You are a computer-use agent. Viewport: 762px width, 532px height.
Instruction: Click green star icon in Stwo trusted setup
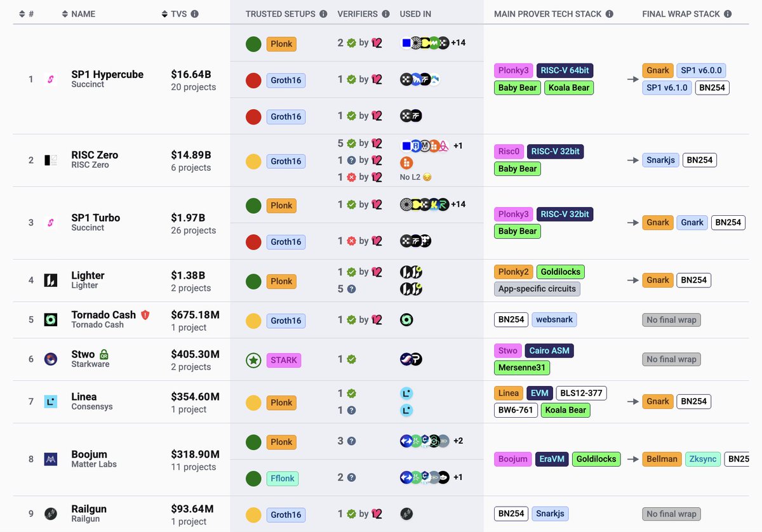pyautogui.click(x=253, y=360)
